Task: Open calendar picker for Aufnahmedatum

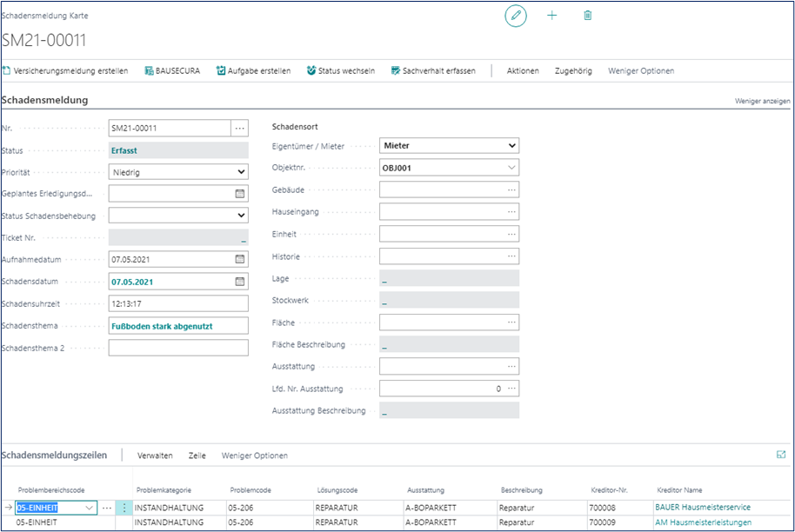Action: 240,259
